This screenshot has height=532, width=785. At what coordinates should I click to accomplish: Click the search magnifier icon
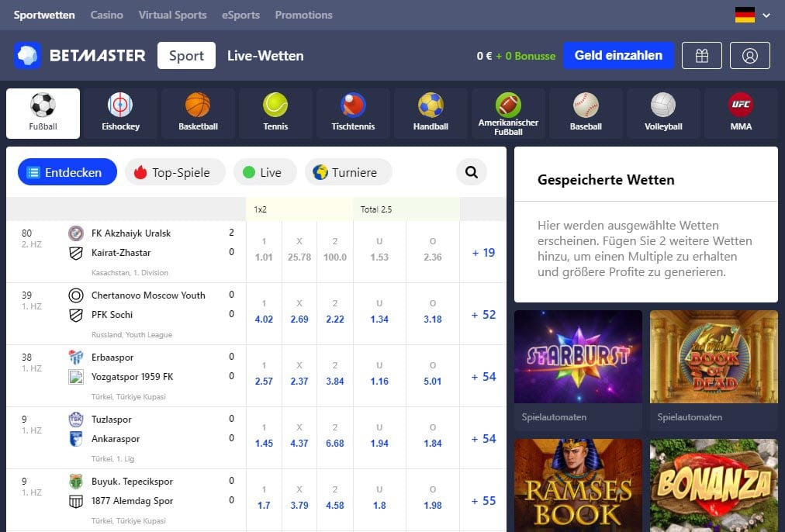pyautogui.click(x=472, y=172)
